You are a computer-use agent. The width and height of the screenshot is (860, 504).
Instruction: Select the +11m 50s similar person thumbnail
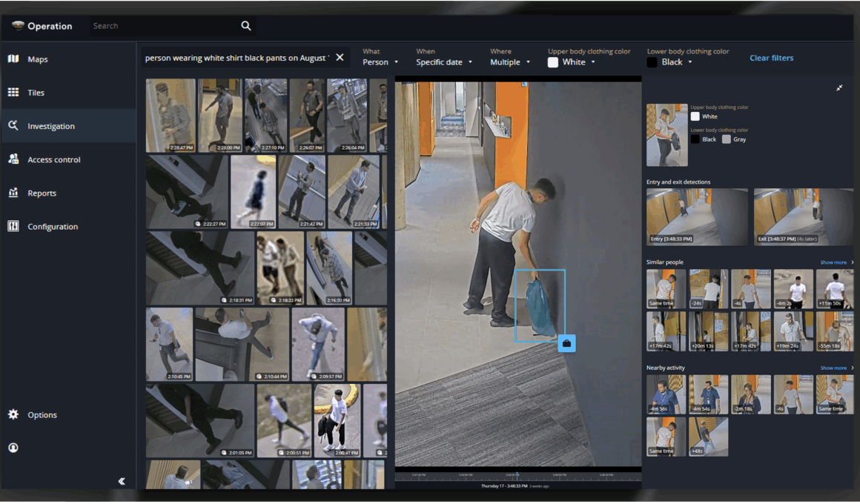tap(835, 288)
